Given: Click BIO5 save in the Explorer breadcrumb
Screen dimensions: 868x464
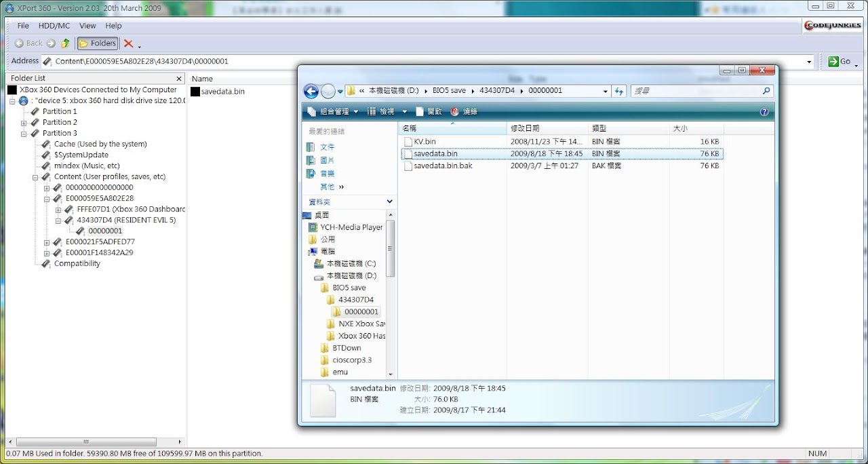Looking at the screenshot, I should tap(449, 91).
